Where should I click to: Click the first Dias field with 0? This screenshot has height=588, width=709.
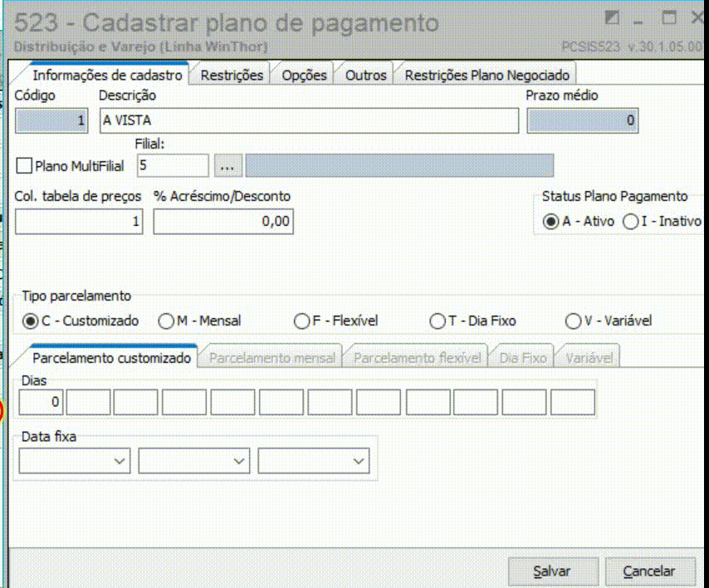coord(41,402)
